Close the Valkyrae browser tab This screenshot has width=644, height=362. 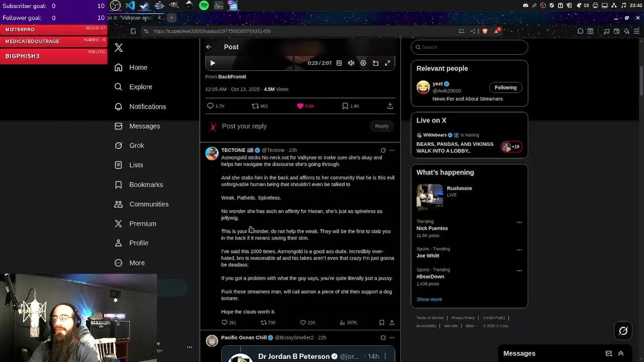point(159,18)
